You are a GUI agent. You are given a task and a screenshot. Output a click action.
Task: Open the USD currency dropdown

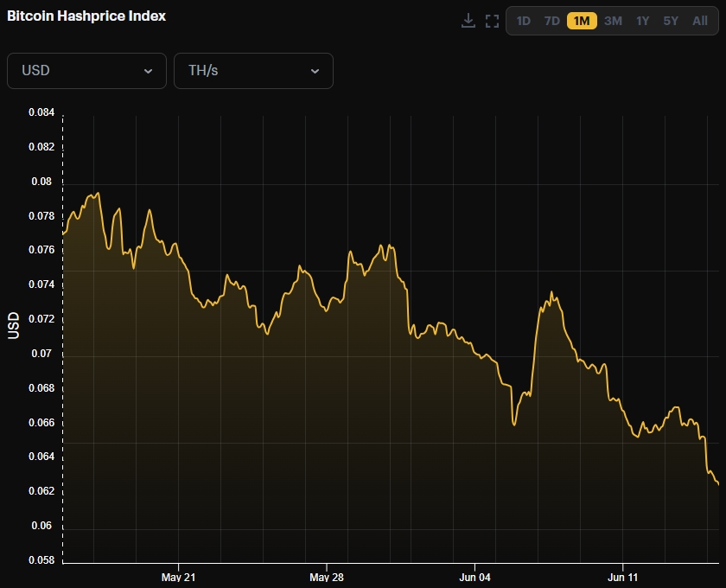point(86,70)
